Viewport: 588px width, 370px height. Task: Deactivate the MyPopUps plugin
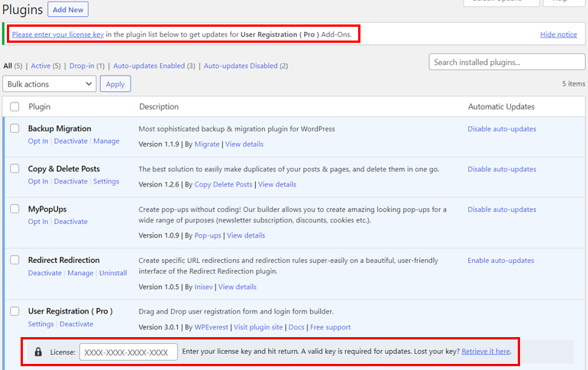point(70,222)
